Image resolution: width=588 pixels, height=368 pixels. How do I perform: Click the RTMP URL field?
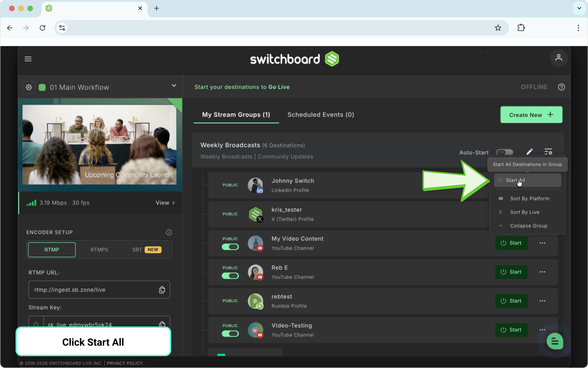(x=99, y=290)
